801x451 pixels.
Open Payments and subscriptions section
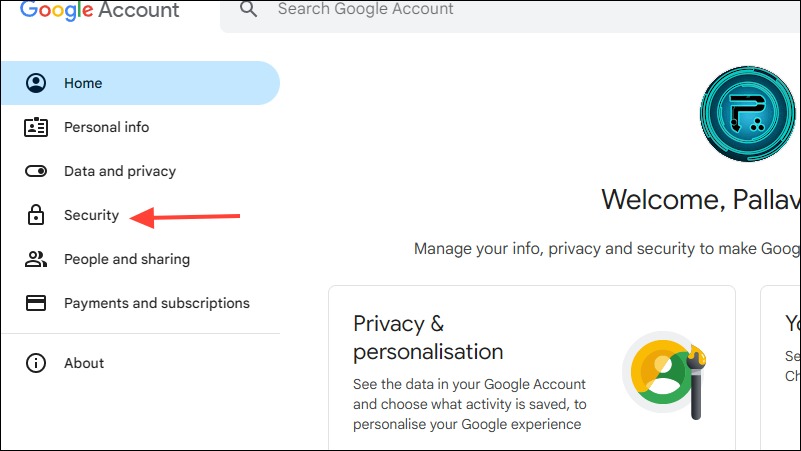coord(140,303)
